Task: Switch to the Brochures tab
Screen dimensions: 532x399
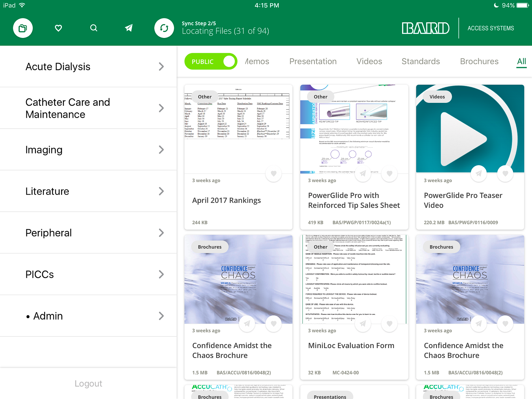Action: pyautogui.click(x=479, y=62)
